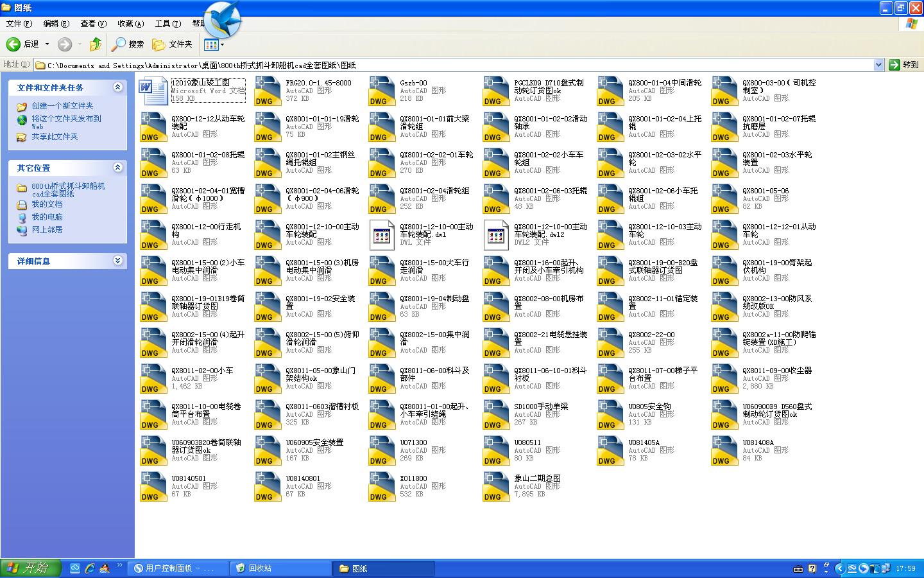Viewport: 924px width, 578px height.
Task: Click the network computers icon in the system tray
Action: (886, 568)
